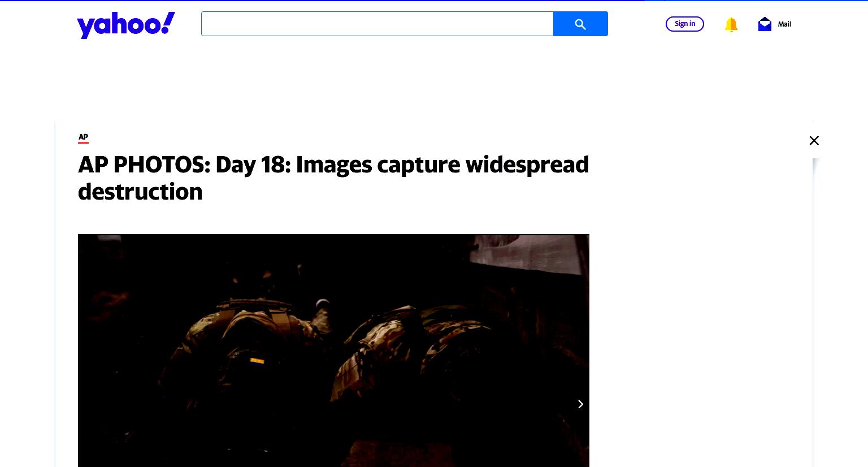
Task: Click the blue magnifier search button
Action: pos(580,24)
